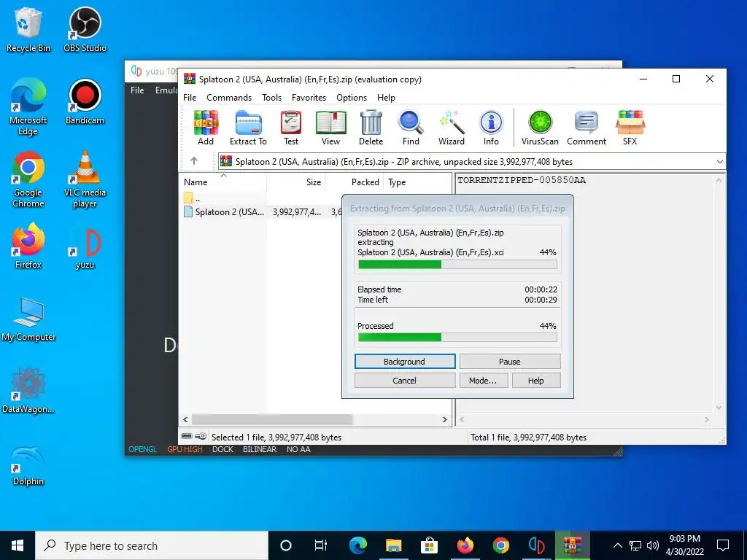The height and width of the screenshot is (560, 747).
Task: Click the file extraction progress bar
Action: point(457,264)
